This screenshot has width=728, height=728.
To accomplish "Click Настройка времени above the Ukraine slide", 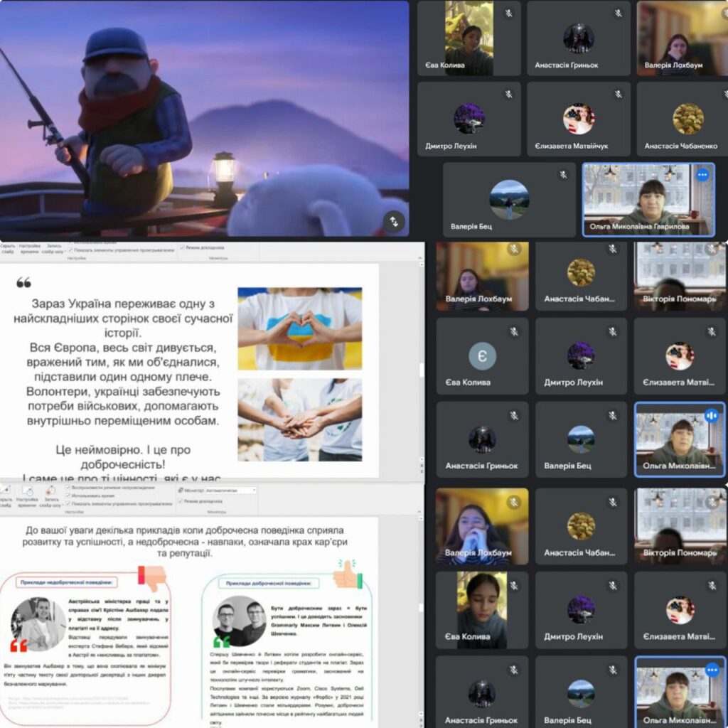I will (29, 248).
